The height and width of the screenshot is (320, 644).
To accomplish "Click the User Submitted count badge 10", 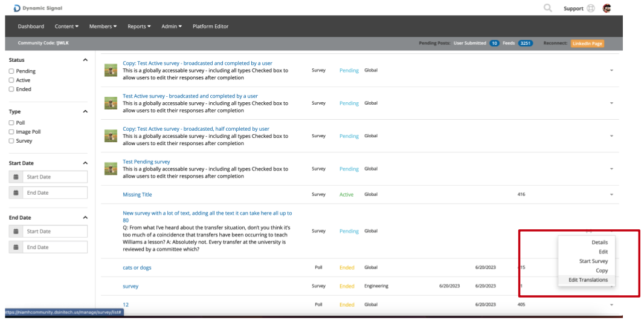I will 495,43.
